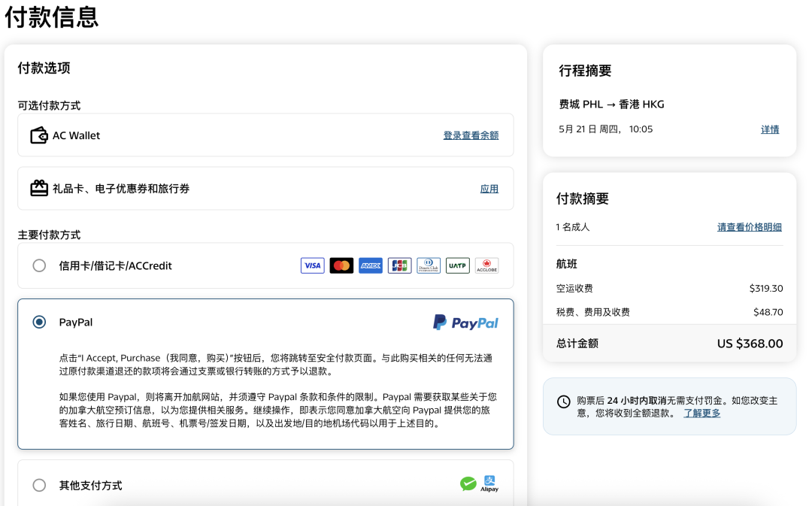Click 应用 link for gift cards
812x506 pixels.
[489, 189]
